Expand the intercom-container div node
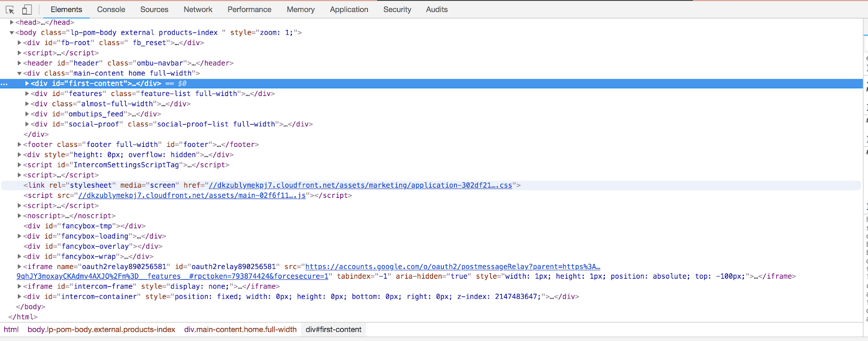The image size is (868, 341). click(19, 297)
